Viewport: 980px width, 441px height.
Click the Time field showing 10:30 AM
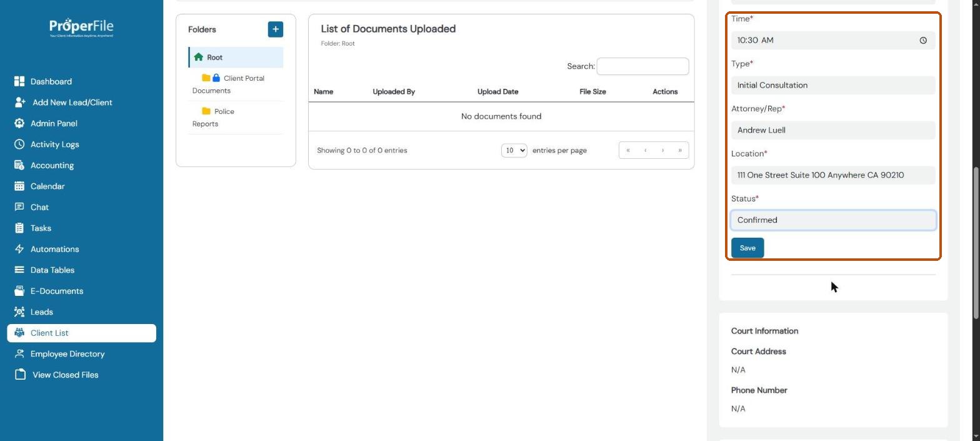[x=833, y=40]
